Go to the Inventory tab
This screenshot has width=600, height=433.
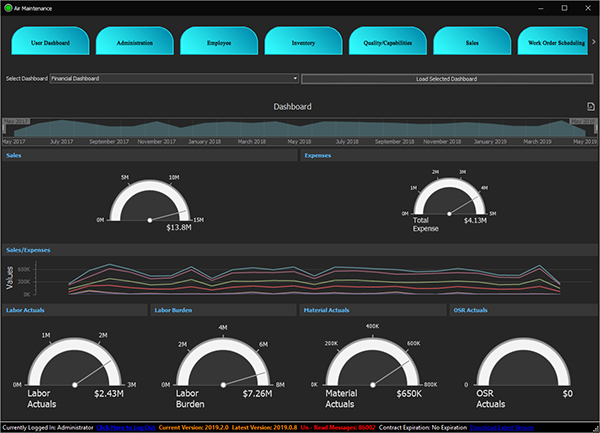pyautogui.click(x=303, y=41)
